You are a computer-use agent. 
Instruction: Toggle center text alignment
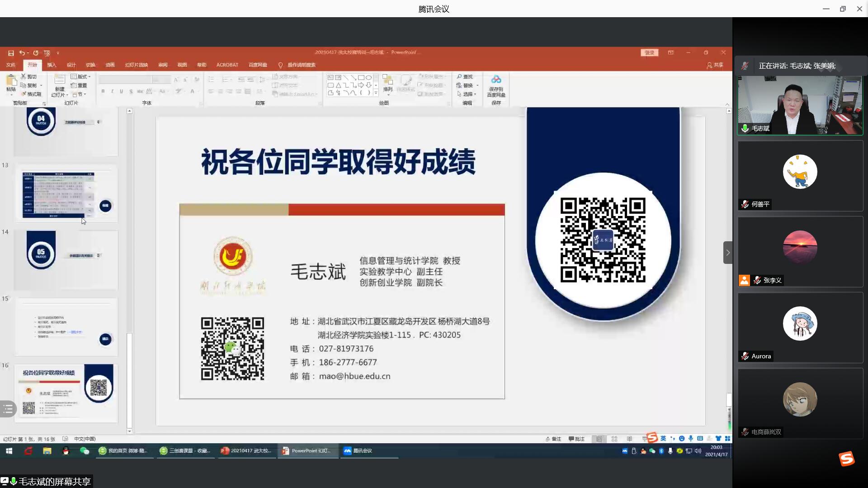tap(220, 91)
